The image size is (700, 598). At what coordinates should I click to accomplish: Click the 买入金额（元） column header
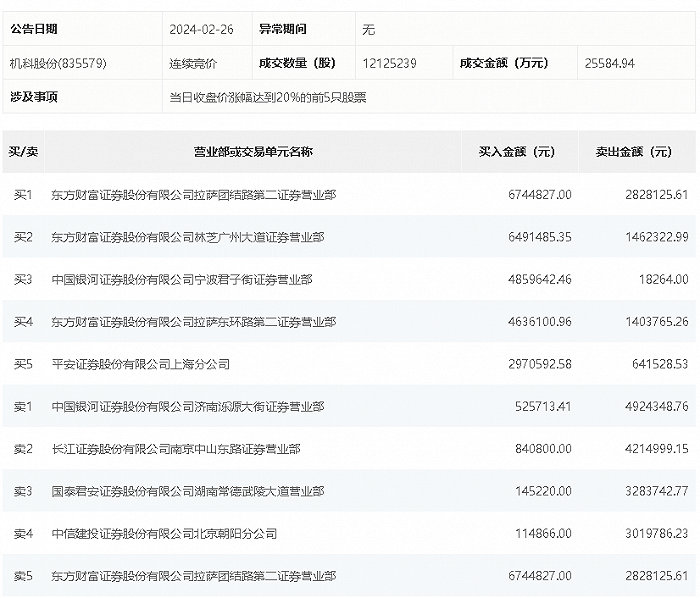(x=520, y=152)
